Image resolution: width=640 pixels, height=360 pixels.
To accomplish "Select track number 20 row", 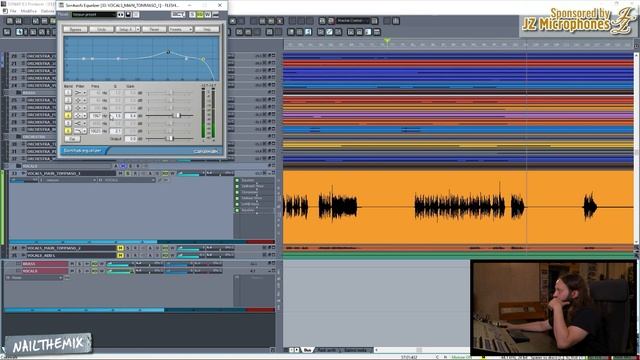I will [x=14, y=56].
